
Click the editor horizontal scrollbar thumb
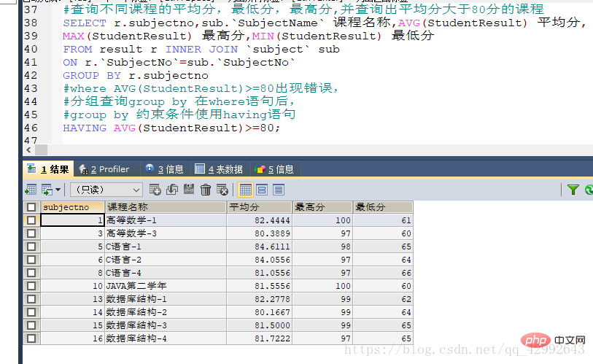42,150
